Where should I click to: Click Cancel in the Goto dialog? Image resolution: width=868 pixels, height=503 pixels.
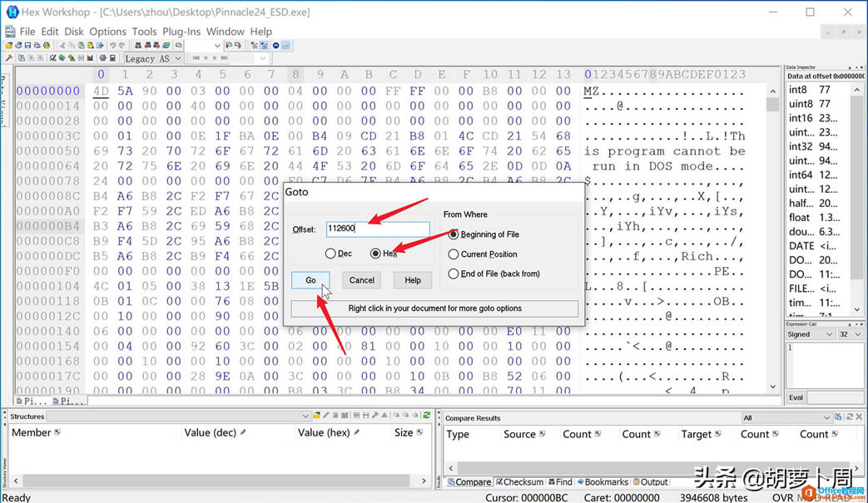[x=361, y=280]
